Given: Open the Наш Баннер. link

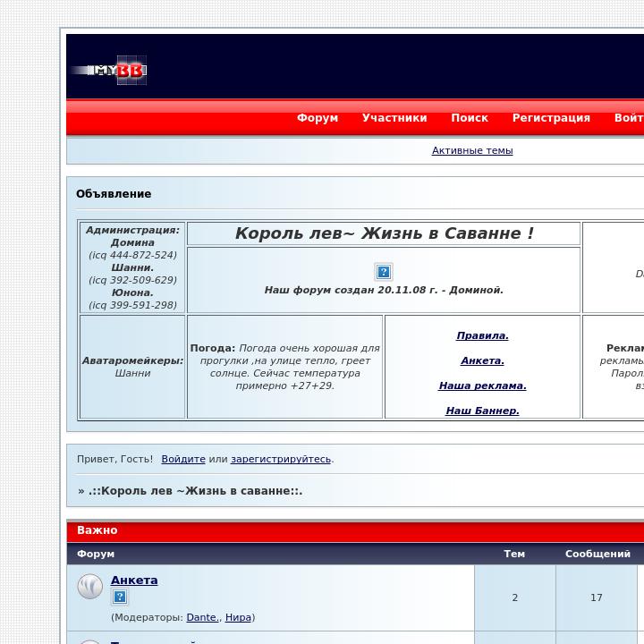Looking at the screenshot, I should (483, 411).
